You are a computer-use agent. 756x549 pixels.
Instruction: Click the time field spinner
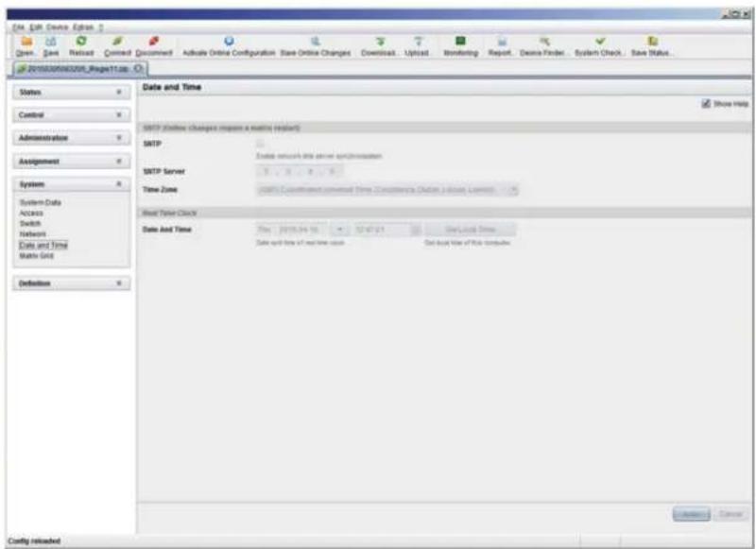416,230
